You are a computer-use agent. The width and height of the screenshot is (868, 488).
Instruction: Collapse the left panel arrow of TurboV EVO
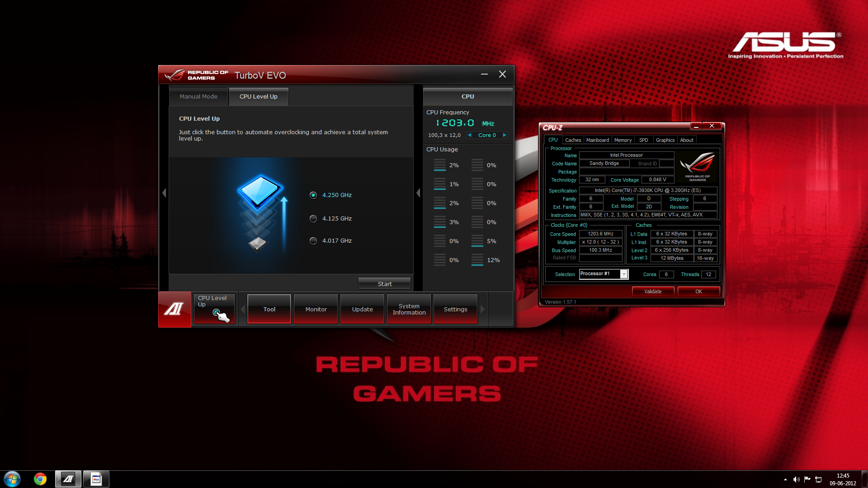tap(164, 193)
